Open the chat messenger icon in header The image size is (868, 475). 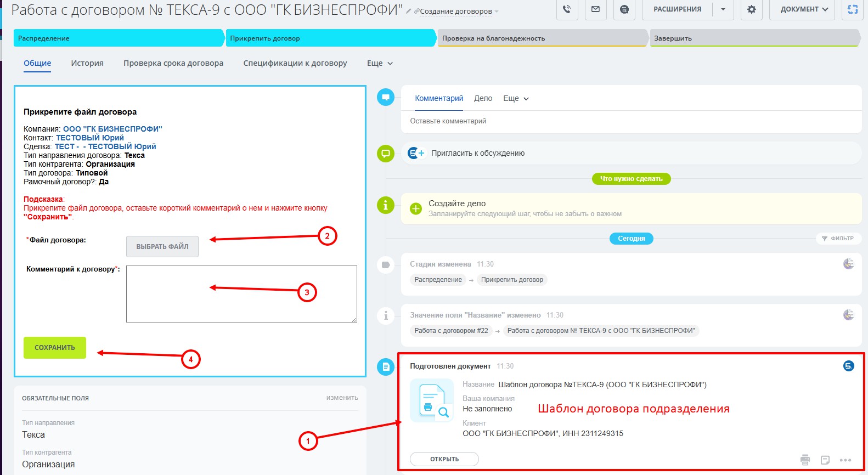[x=624, y=9]
